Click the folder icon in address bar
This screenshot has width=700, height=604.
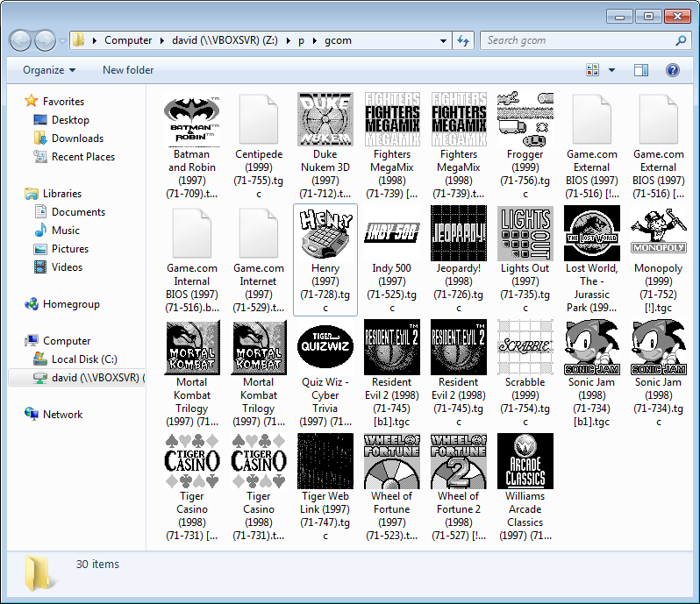point(79,40)
